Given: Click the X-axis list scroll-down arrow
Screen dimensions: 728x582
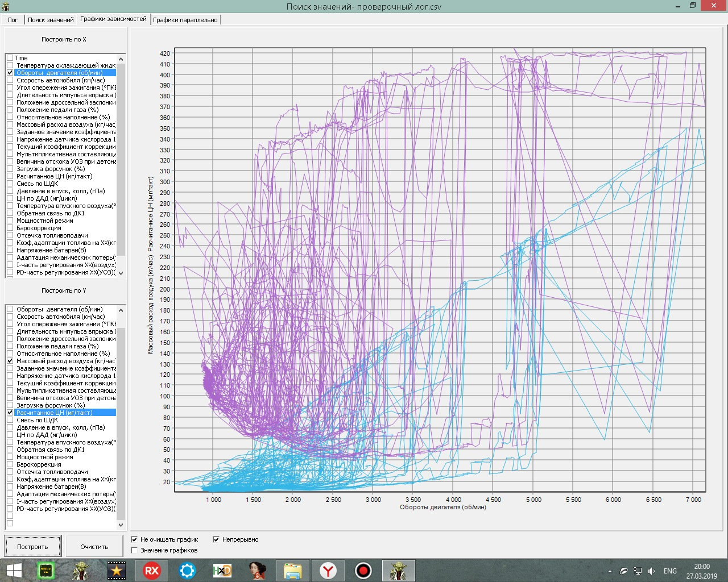Looking at the screenshot, I should 121,273.
